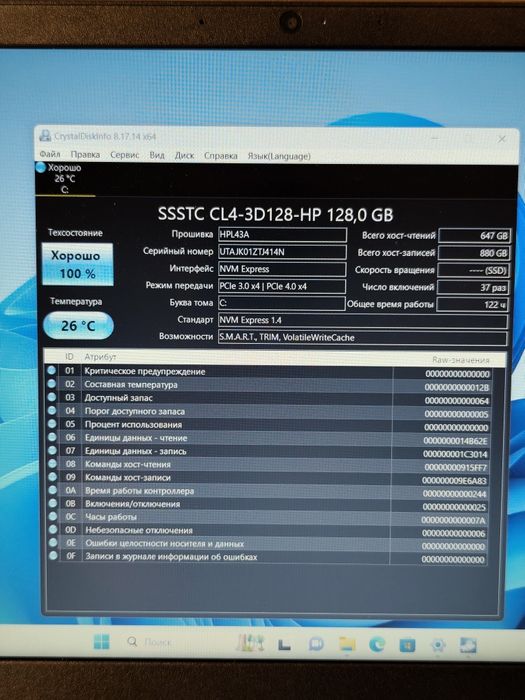Image resolution: width=525 pixels, height=700 pixels.
Task: Open Task View from the taskbar
Action: (x=284, y=645)
